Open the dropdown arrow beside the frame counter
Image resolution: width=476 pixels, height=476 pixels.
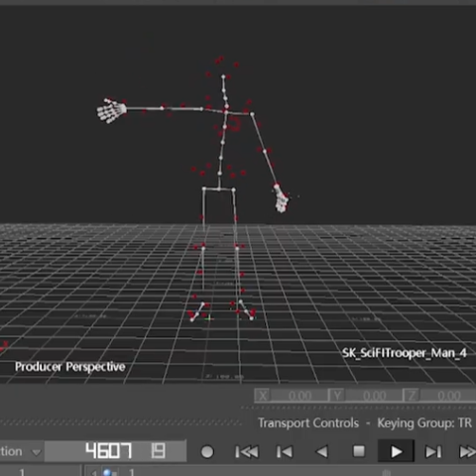(36, 452)
